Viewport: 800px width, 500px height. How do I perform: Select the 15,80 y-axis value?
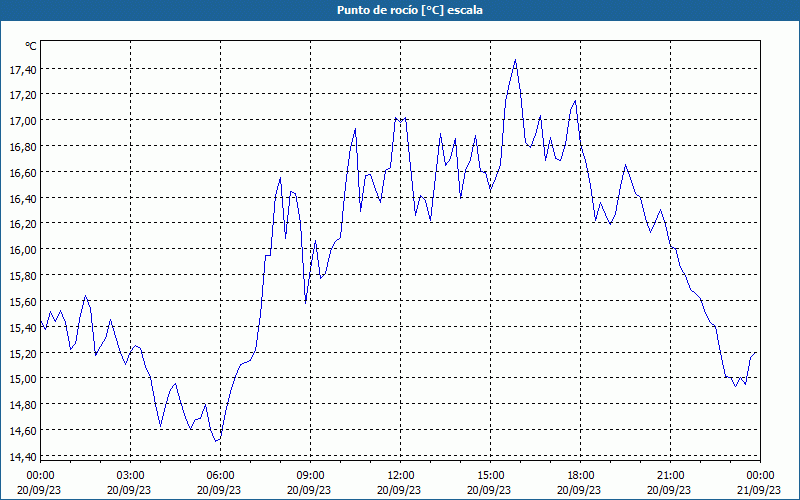click(x=23, y=276)
